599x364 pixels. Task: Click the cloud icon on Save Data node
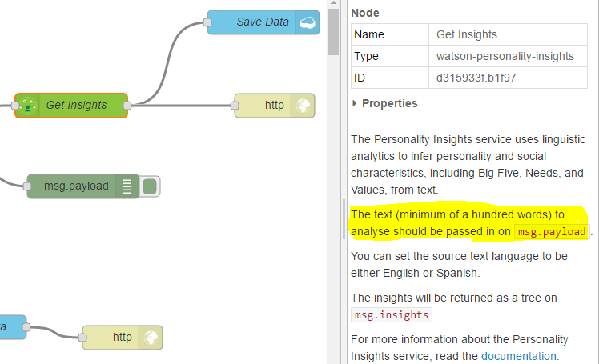coord(308,22)
